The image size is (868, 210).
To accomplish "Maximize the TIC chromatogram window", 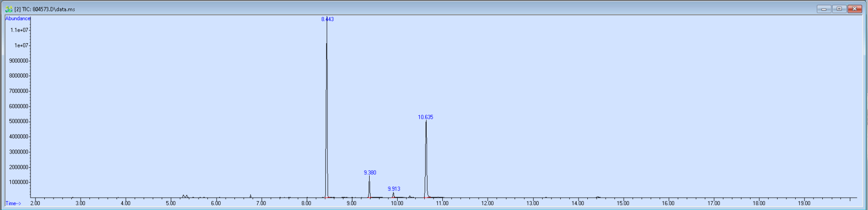I will tap(839, 9).
